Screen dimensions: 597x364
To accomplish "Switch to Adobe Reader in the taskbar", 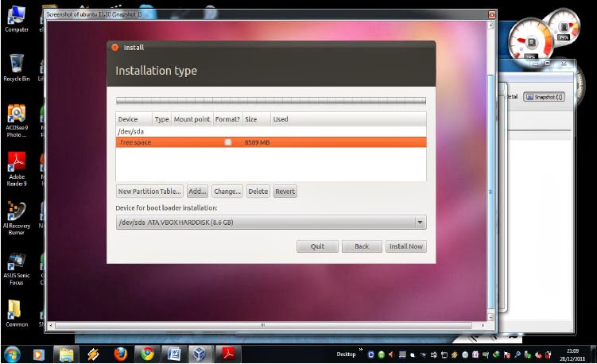I will click(x=228, y=354).
